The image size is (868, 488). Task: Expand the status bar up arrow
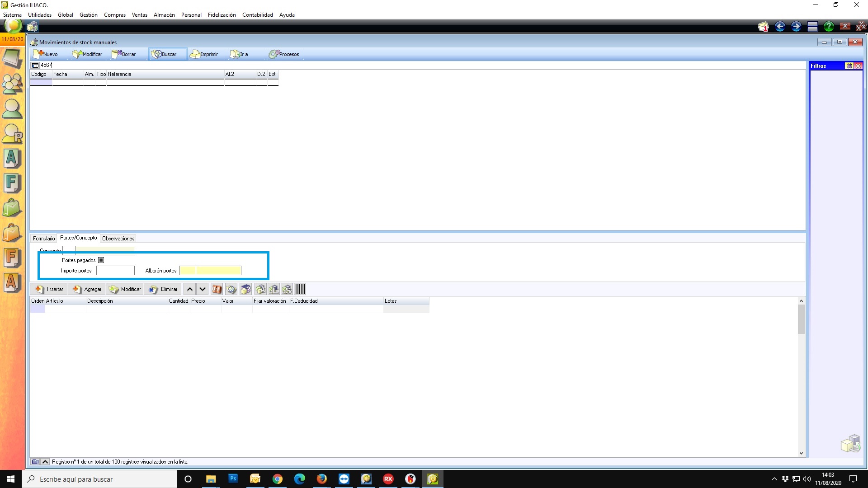coord(45,462)
